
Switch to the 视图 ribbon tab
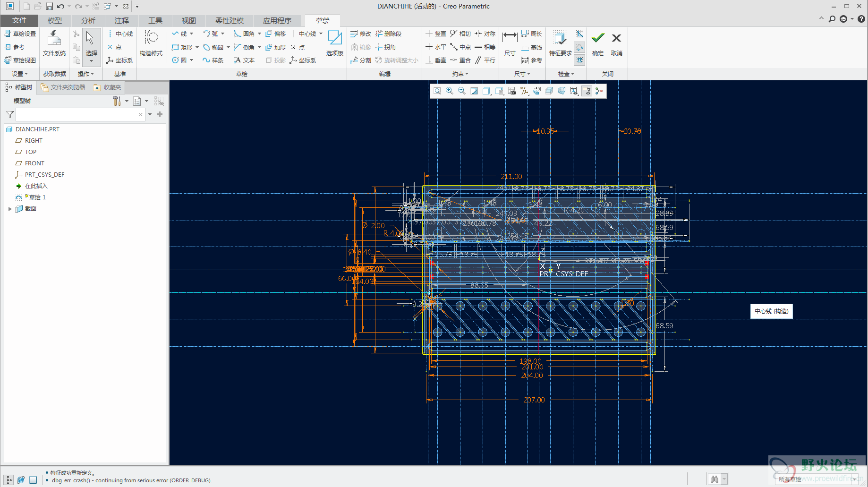click(189, 20)
